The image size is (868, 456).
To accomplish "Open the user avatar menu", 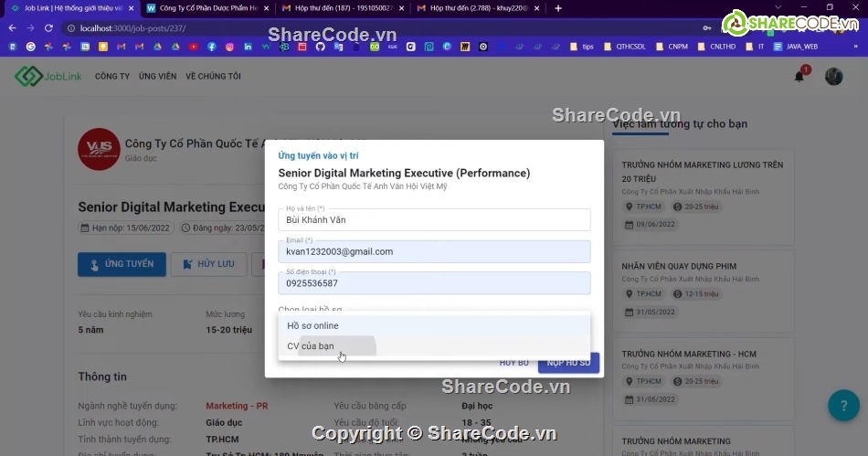I will point(833,77).
